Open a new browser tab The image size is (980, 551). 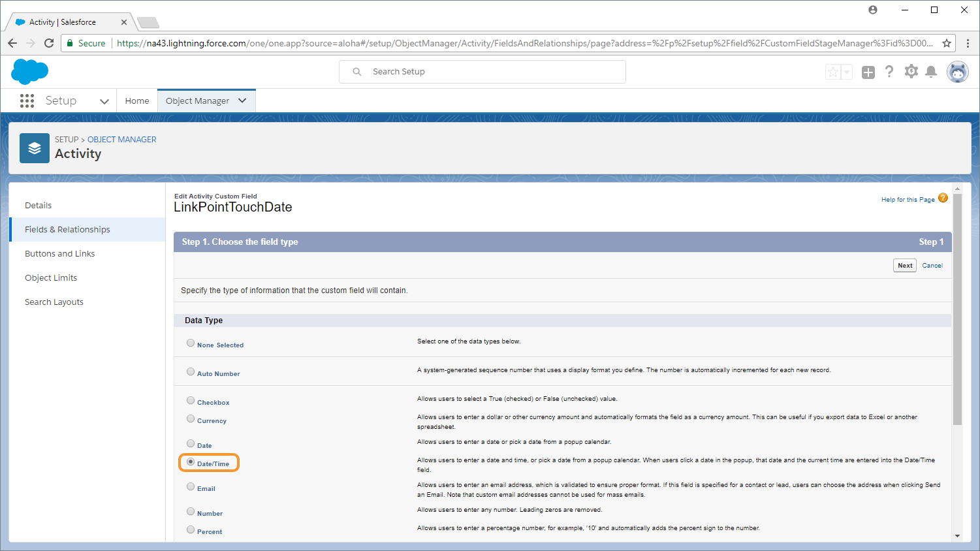(x=148, y=23)
